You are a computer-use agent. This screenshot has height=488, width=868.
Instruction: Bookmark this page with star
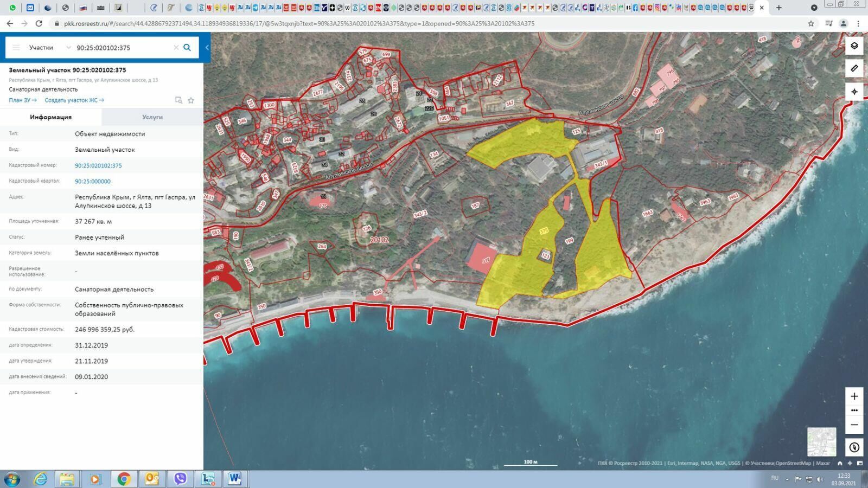coord(811,23)
